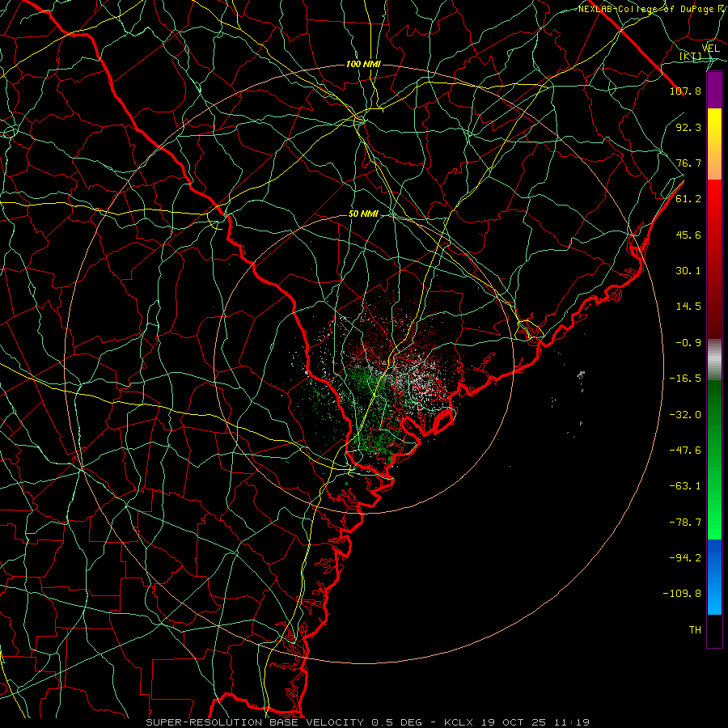The height and width of the screenshot is (728, 728).
Task: Click the VEL legend title
Action: pyautogui.click(x=710, y=49)
